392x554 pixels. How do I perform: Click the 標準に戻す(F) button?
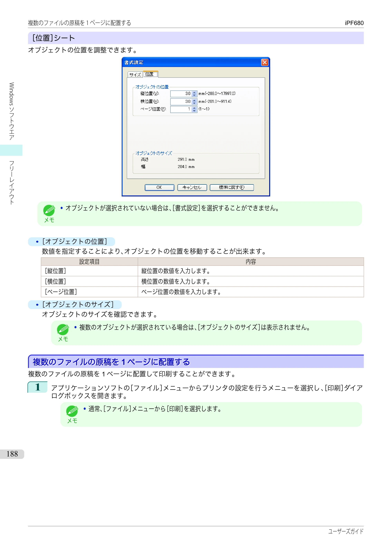(232, 187)
